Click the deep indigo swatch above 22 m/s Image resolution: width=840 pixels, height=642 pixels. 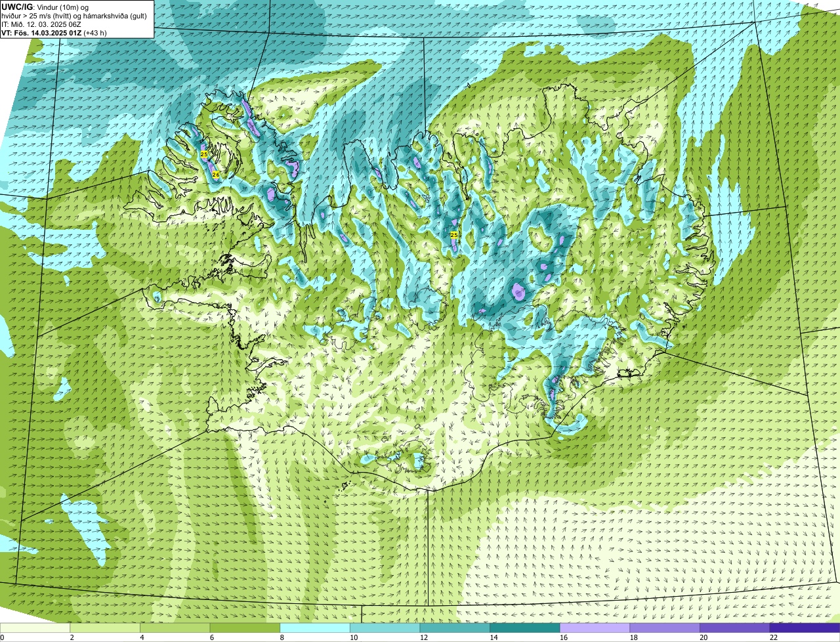coord(805,628)
